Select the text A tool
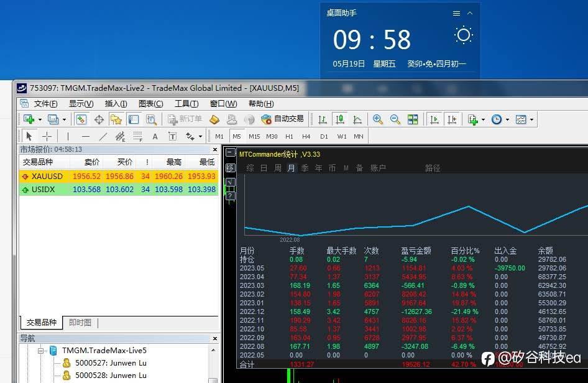The height and width of the screenshot is (383, 588). [155, 137]
